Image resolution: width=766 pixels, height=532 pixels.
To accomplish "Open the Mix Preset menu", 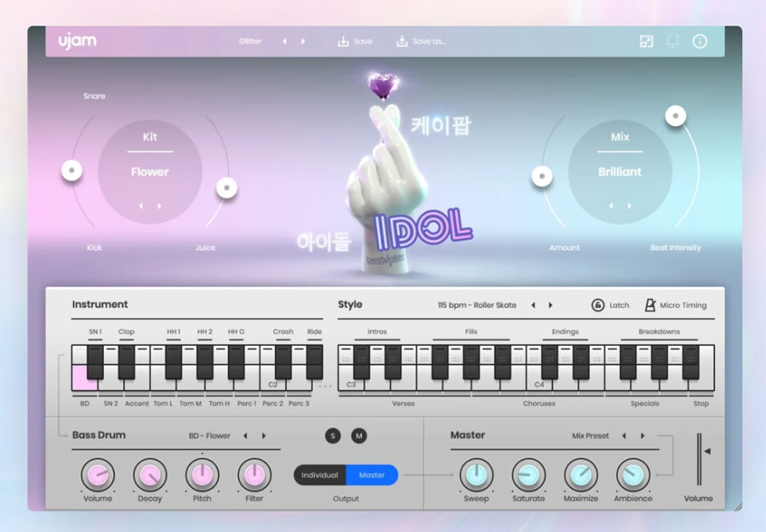I will click(x=590, y=436).
